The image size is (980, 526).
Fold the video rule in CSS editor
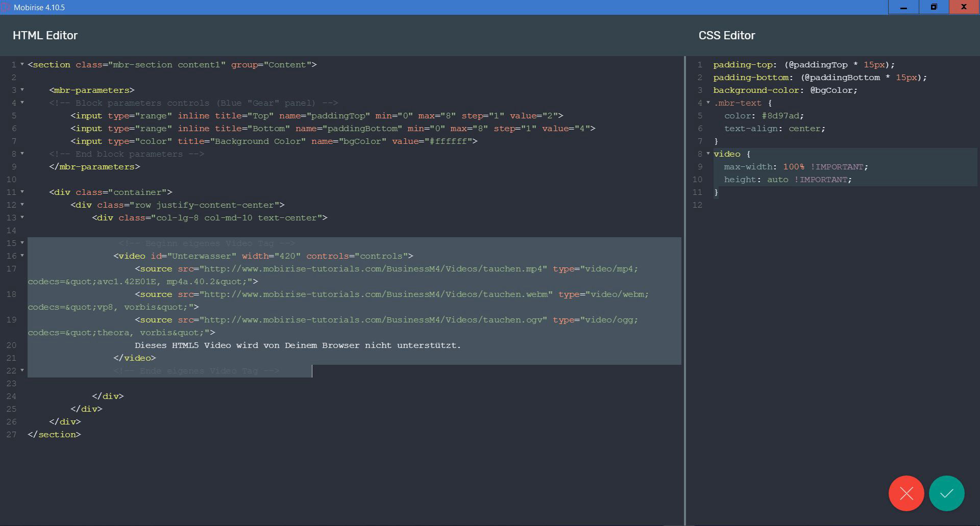tap(708, 154)
